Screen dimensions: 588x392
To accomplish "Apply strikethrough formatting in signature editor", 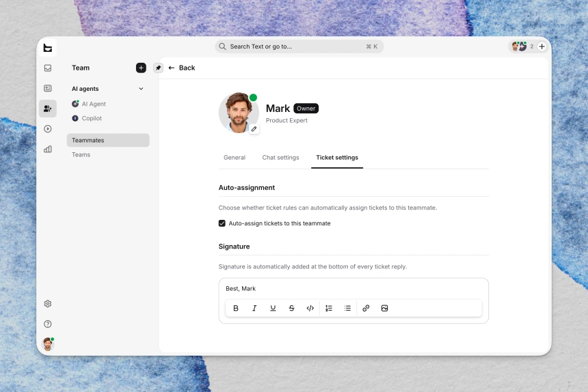I will coord(291,308).
